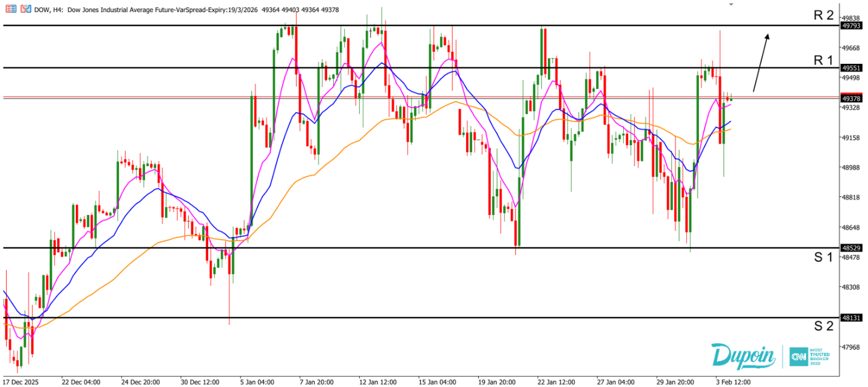
Task: Click the 48529 price level tag
Action: point(852,247)
